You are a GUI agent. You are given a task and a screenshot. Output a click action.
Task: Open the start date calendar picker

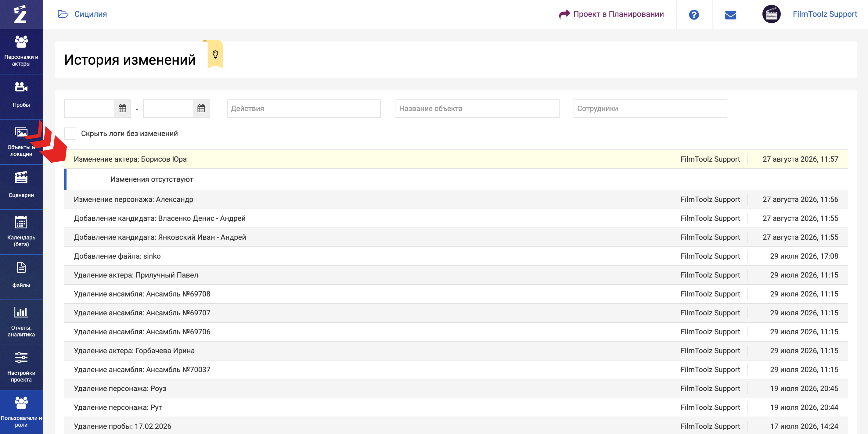122,109
